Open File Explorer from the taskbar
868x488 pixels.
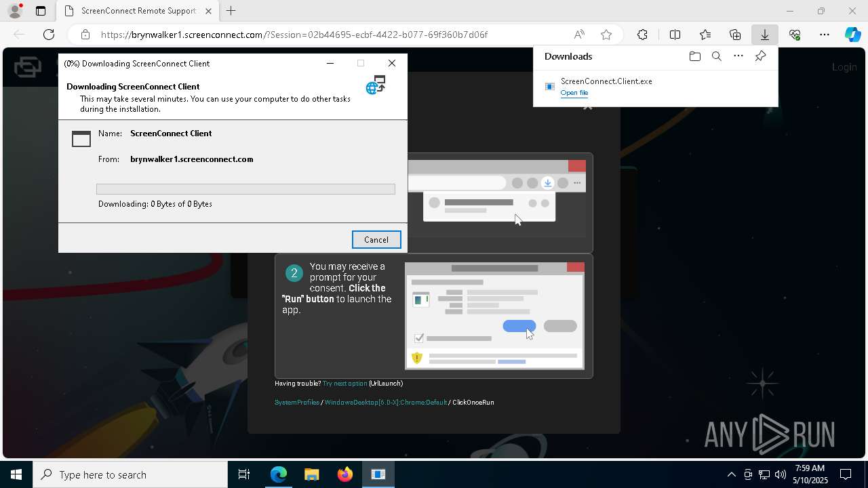coord(311,474)
